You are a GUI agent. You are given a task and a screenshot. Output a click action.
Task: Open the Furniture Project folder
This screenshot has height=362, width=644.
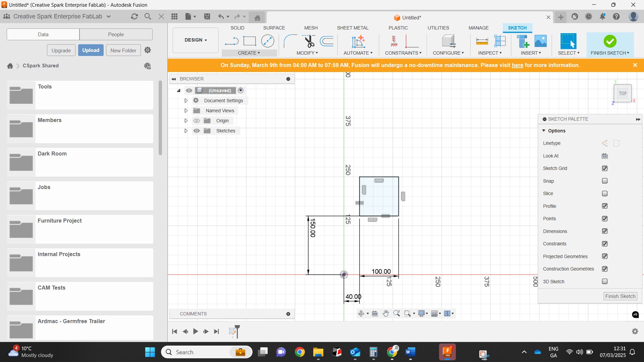pos(80,229)
